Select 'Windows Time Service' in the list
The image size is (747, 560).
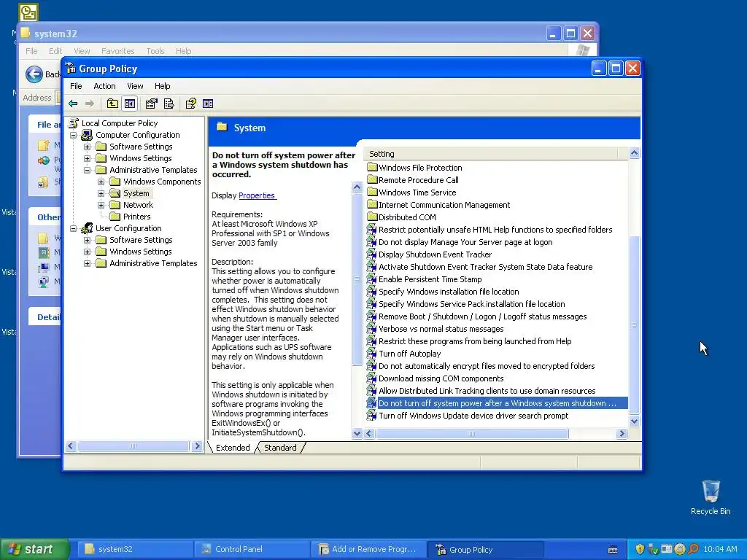point(417,192)
